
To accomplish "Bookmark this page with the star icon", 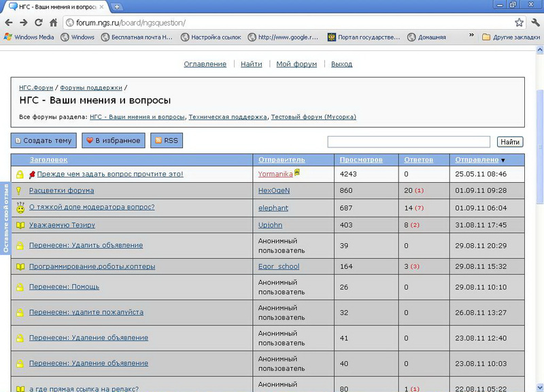I will pyautogui.click(x=519, y=22).
